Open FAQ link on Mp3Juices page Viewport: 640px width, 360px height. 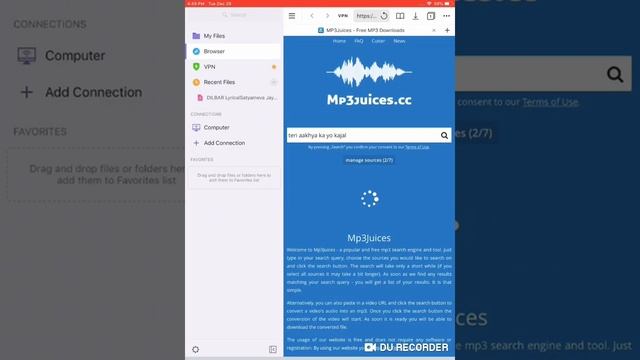tap(359, 41)
